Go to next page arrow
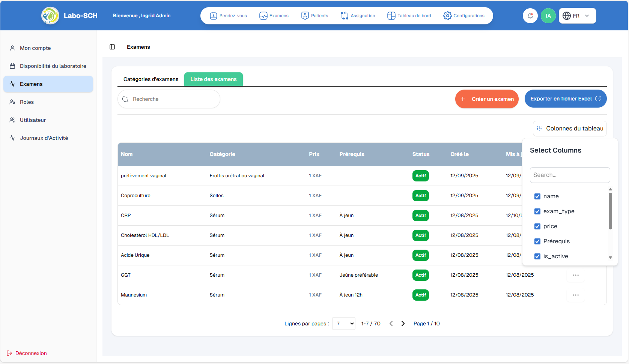The image size is (629, 364). pos(403,324)
